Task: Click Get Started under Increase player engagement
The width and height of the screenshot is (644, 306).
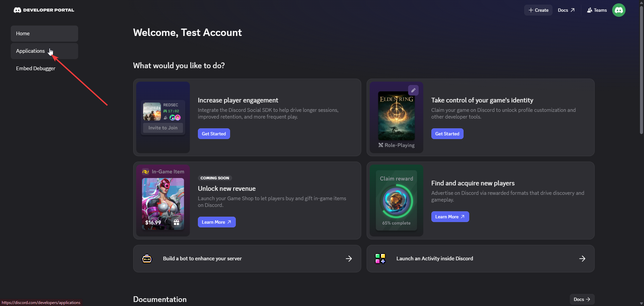Action: [x=214, y=134]
